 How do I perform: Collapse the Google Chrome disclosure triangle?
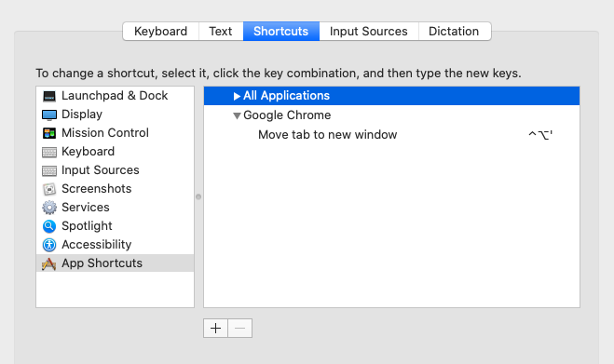point(237,115)
